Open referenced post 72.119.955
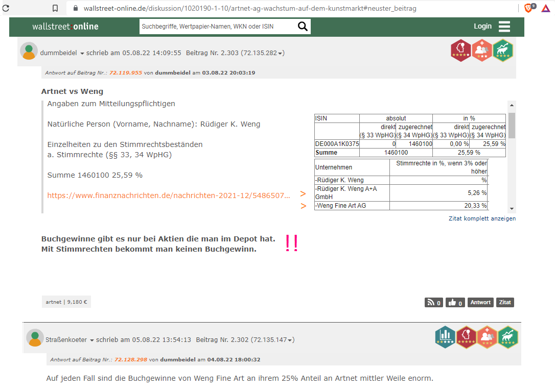 (x=126, y=73)
